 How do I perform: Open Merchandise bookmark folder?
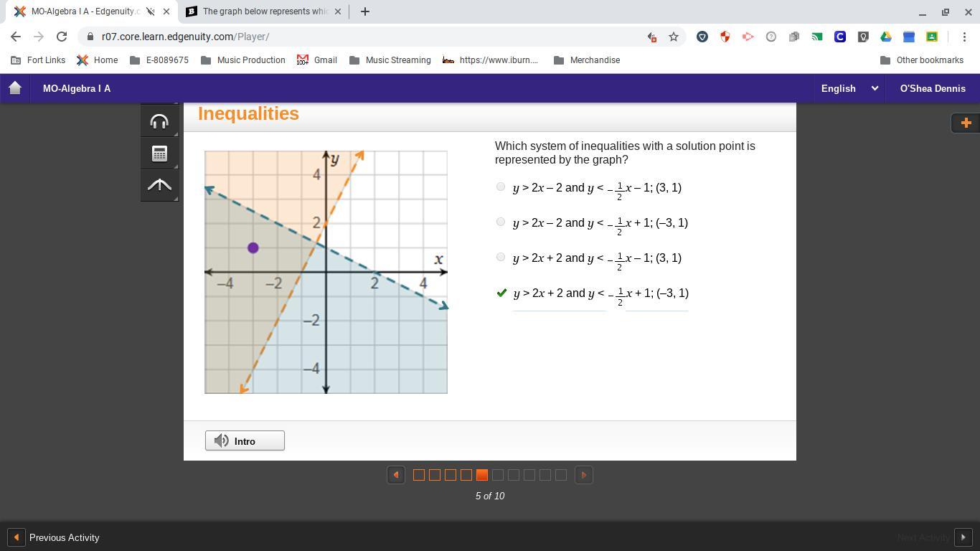[x=587, y=60]
